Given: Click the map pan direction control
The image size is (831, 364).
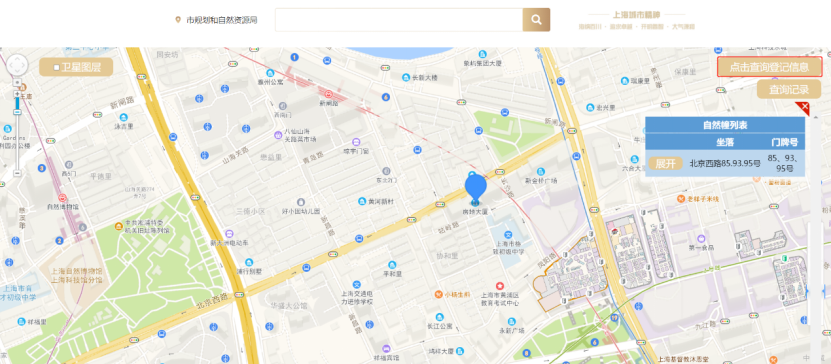Looking at the screenshot, I should (x=17, y=65).
